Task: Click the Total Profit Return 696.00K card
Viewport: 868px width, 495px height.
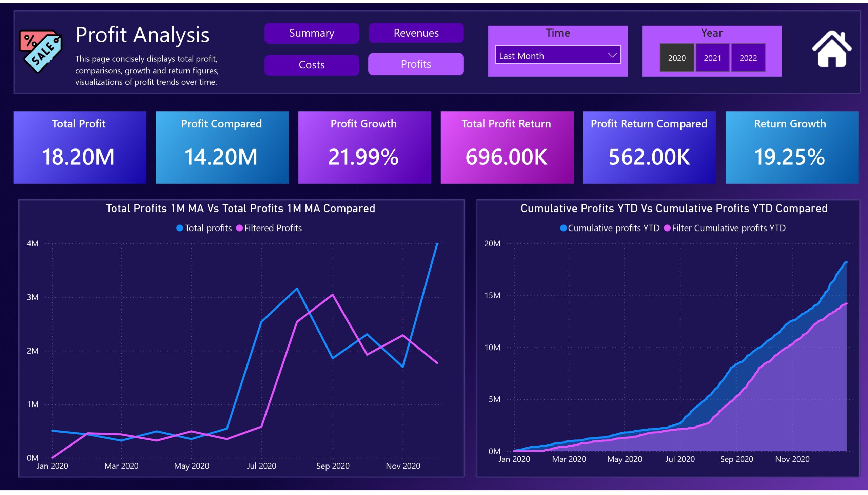Action: coord(507,147)
